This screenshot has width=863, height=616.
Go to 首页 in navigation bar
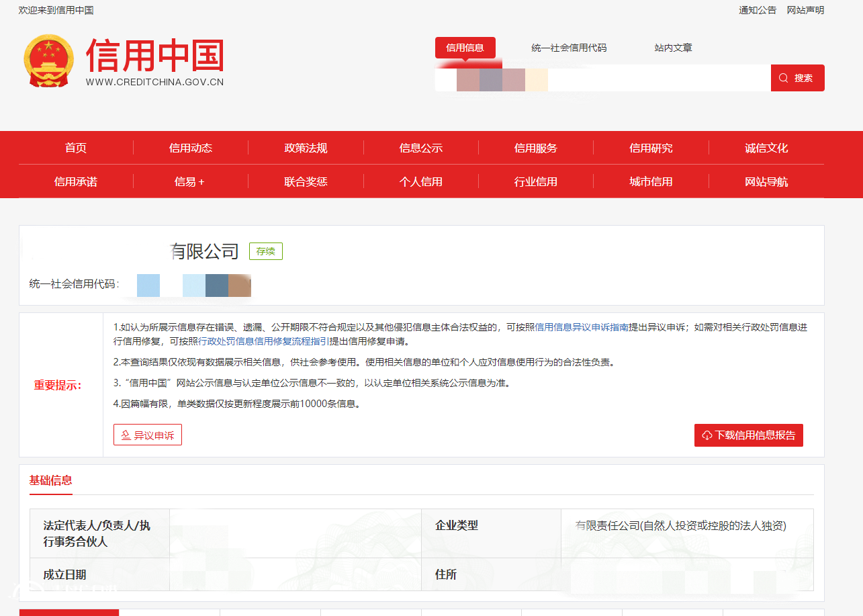pyautogui.click(x=76, y=148)
